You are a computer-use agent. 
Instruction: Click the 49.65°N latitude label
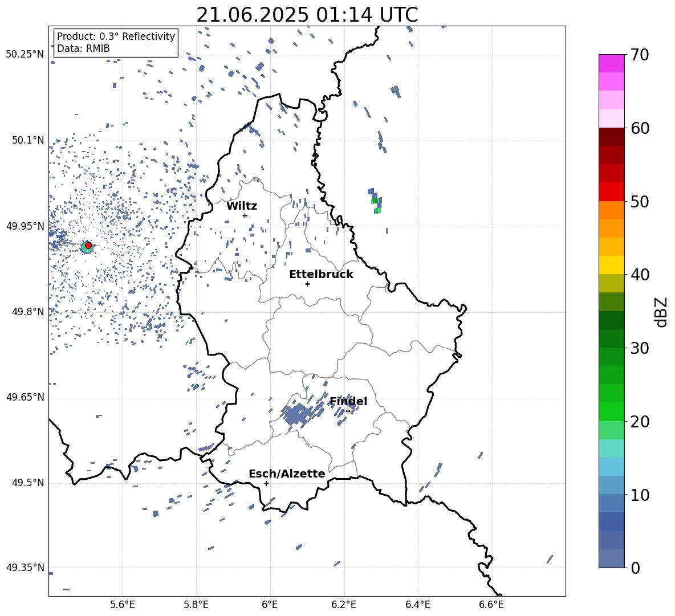(25, 397)
